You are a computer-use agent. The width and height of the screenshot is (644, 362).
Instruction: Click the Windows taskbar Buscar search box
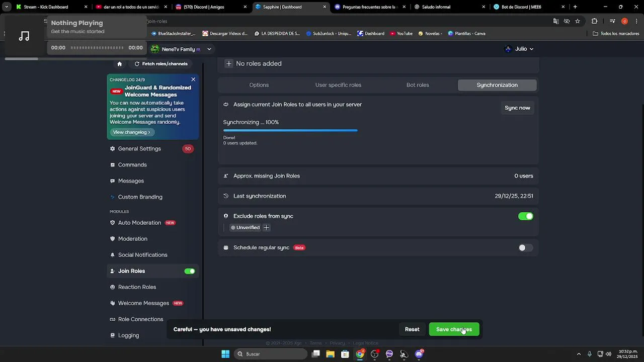[x=271, y=354]
